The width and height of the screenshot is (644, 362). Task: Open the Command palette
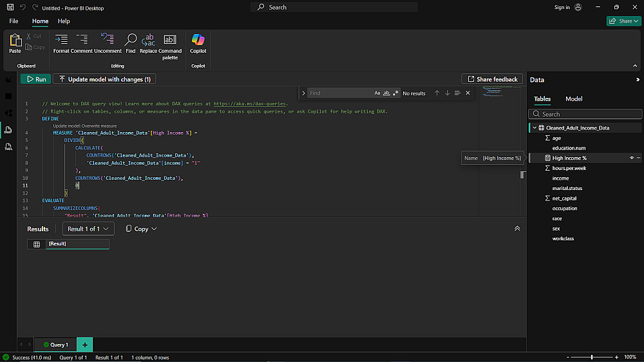pyautogui.click(x=170, y=41)
